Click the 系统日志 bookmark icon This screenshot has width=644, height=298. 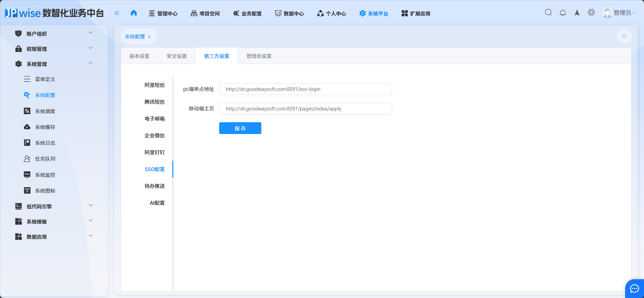(x=27, y=142)
